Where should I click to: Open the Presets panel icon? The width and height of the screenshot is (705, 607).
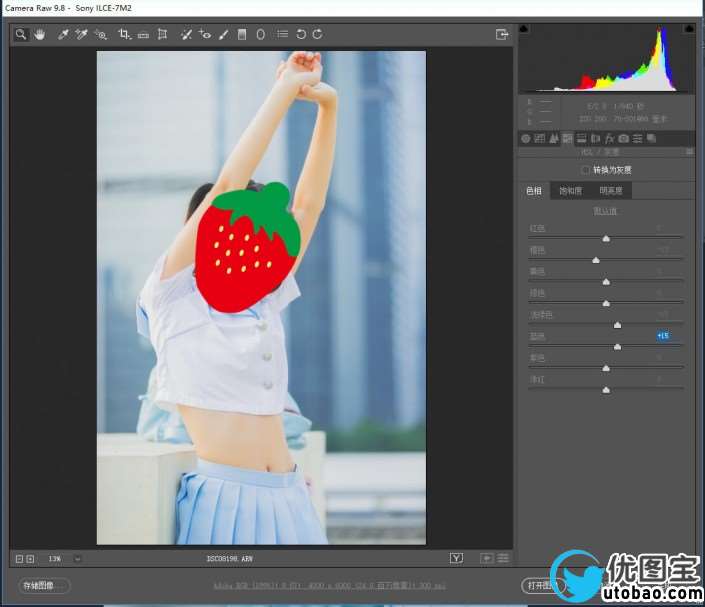637,138
